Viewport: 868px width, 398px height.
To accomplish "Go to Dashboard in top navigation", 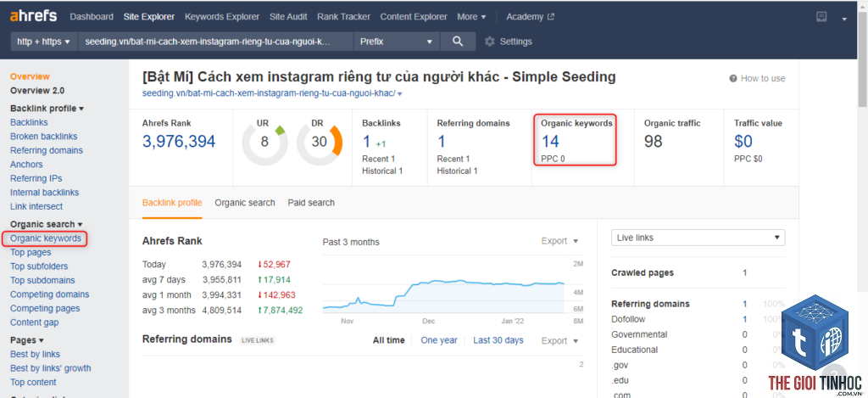I will [92, 17].
